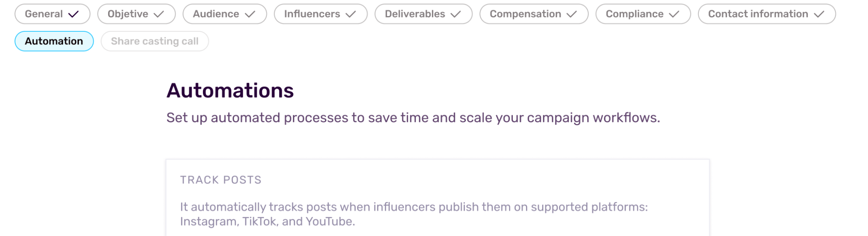The height and width of the screenshot is (236, 868).
Task: Click the checkmark icon next to Deliverables
Action: [x=456, y=14]
